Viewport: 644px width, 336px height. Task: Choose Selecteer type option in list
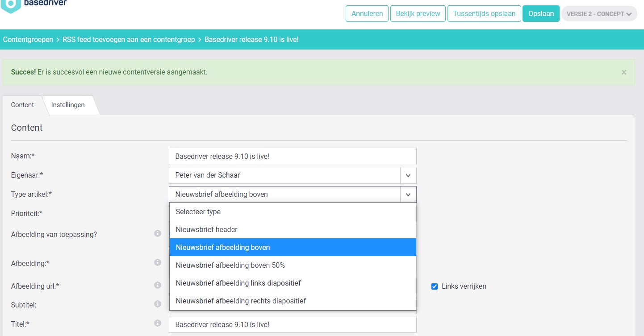click(293, 212)
